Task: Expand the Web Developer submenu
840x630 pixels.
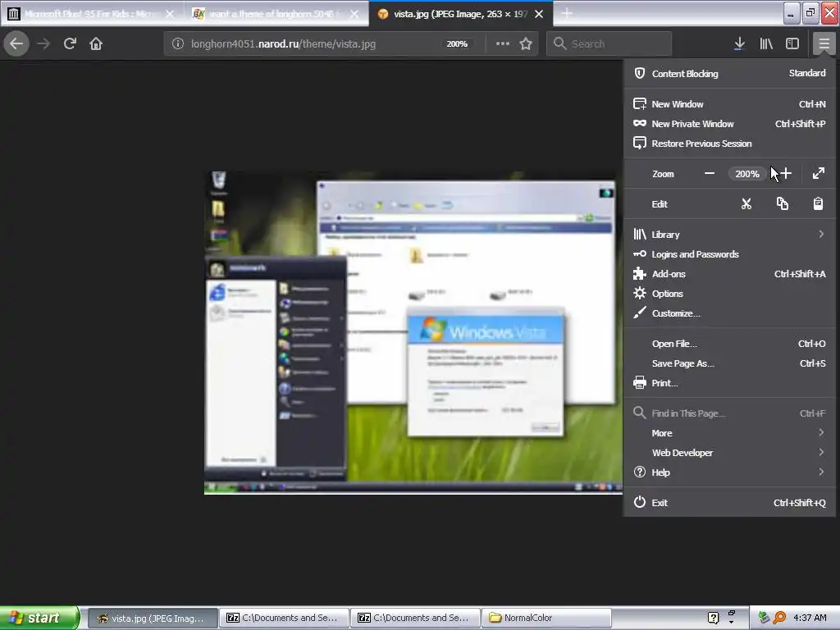Action: [729, 453]
